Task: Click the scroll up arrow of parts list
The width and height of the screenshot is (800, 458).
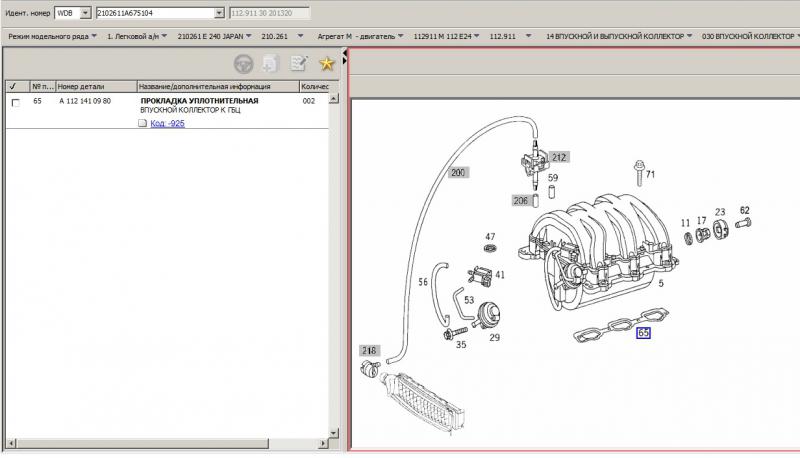Action: (334, 98)
